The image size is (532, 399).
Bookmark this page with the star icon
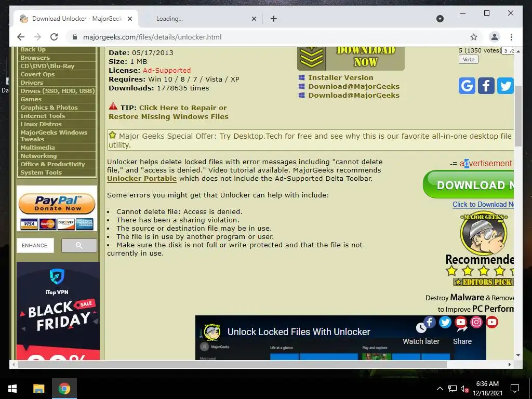pyautogui.click(x=474, y=37)
